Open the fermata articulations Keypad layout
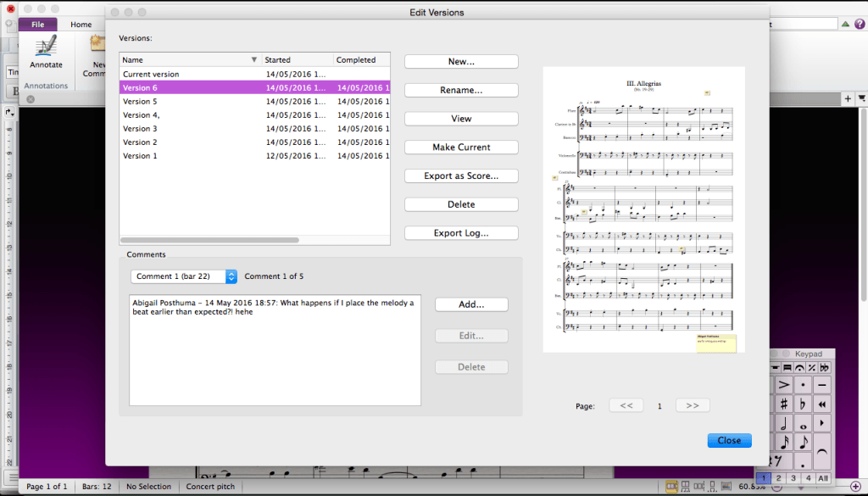This screenshot has height=496, width=868. (799, 368)
